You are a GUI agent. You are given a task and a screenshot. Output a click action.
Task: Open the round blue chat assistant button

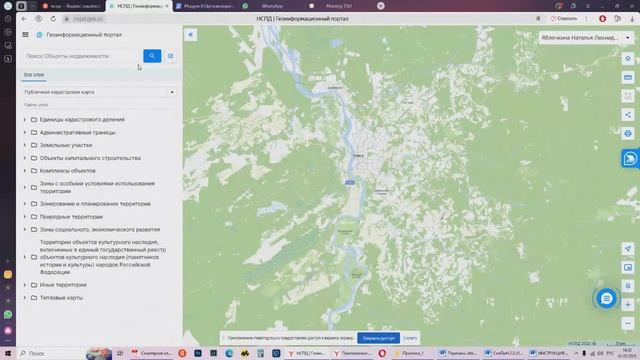pyautogui.click(x=606, y=298)
